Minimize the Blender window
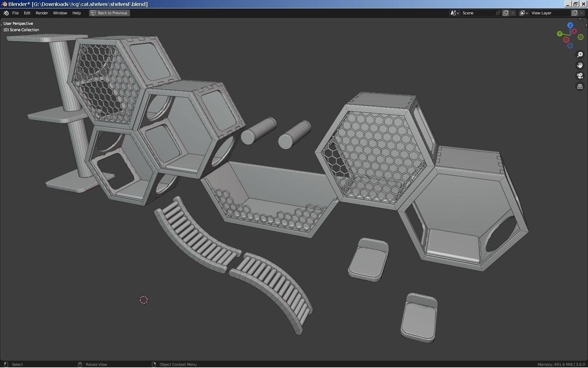This screenshot has height=368, width=588. tap(568, 4)
